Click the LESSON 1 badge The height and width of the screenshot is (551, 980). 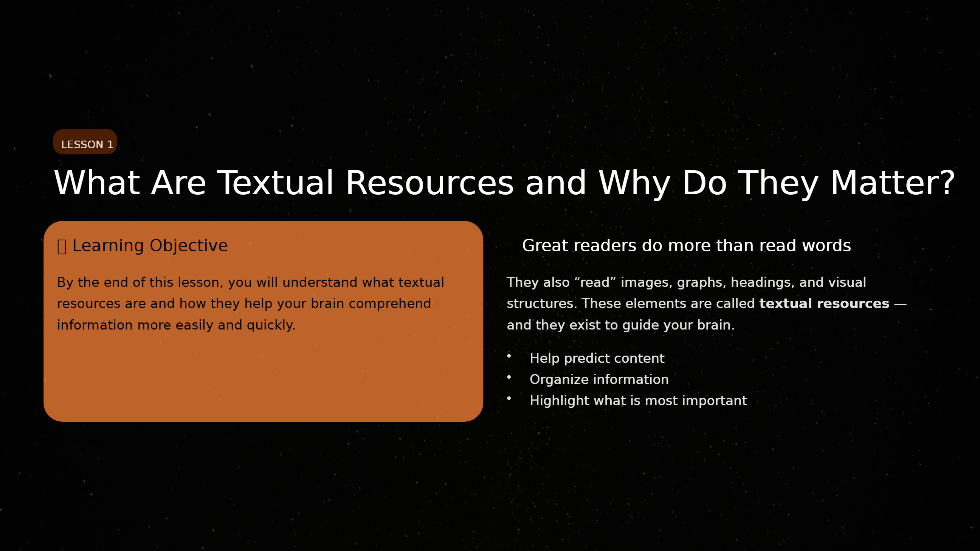click(x=85, y=142)
